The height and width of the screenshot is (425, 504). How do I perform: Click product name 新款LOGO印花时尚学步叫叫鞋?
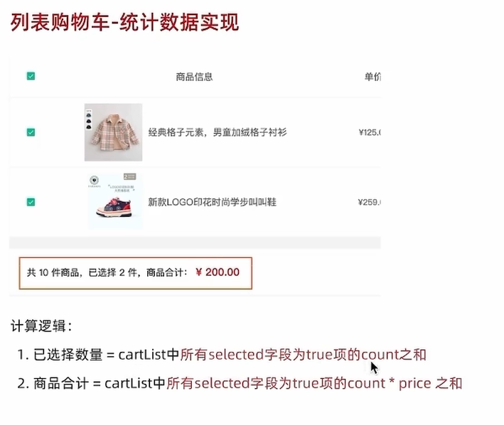pos(212,202)
